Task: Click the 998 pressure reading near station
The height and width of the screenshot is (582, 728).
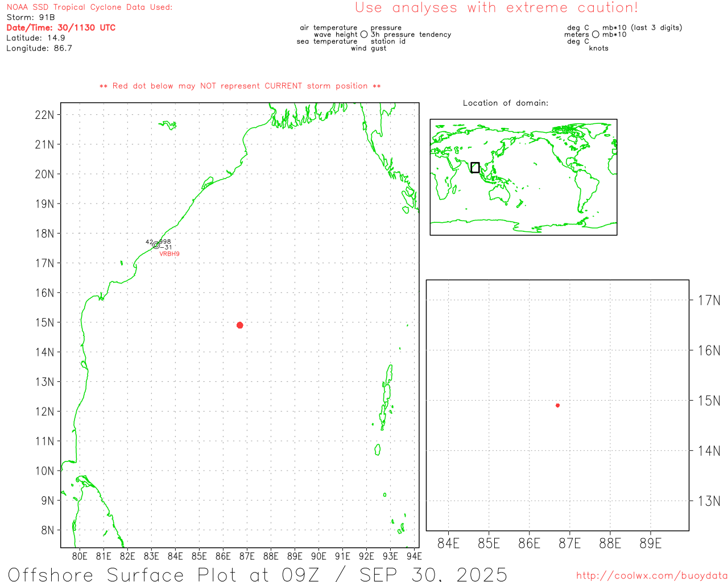Action: (x=165, y=242)
